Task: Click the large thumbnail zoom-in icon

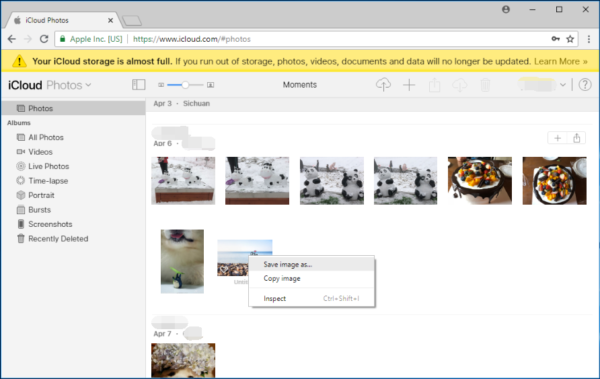Action: coord(210,85)
